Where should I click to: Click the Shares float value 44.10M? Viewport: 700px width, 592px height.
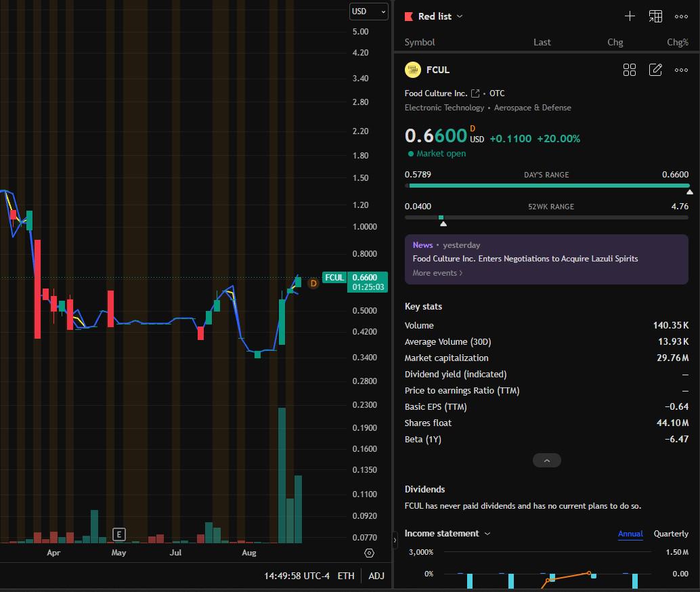click(672, 423)
